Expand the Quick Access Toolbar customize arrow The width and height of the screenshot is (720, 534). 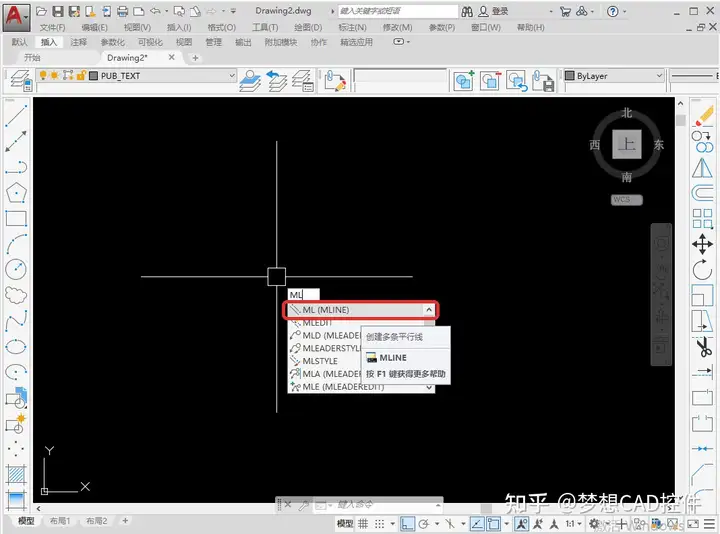pyautogui.click(x=233, y=11)
